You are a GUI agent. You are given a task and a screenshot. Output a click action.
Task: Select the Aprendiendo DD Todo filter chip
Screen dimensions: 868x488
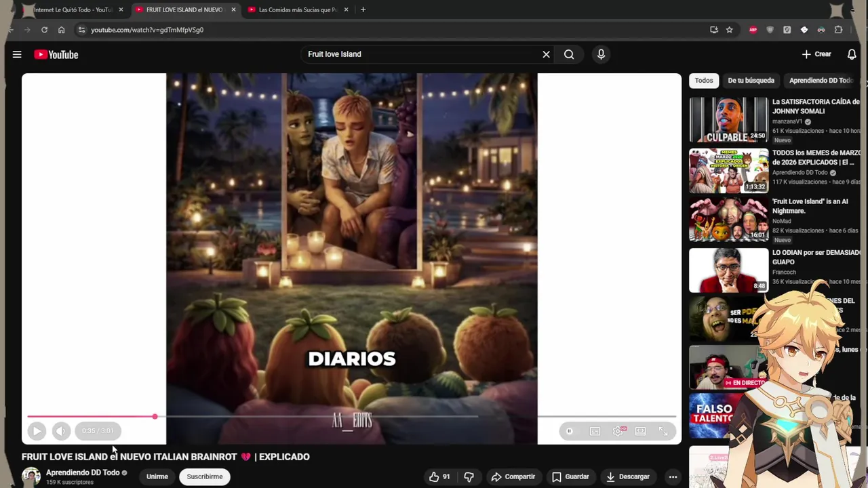click(821, 81)
